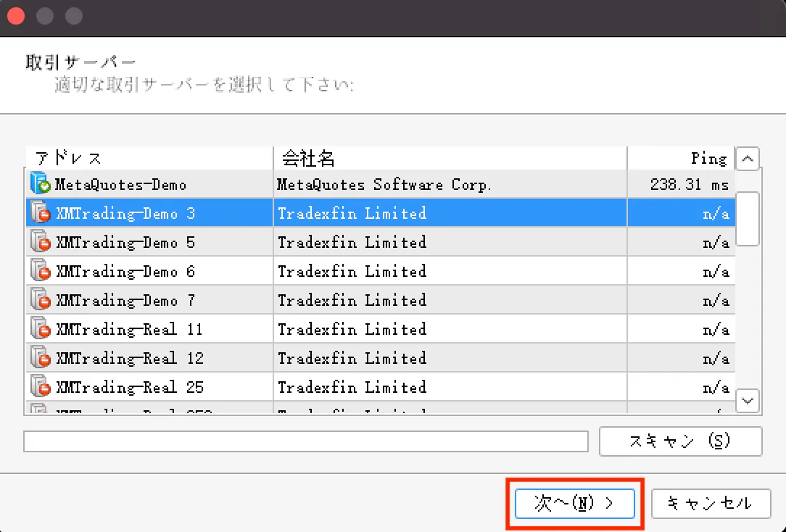Viewport: 786px width, 532px height.
Task: Click the n/a ping of XMTrading-Real 11
Action: pos(716,330)
